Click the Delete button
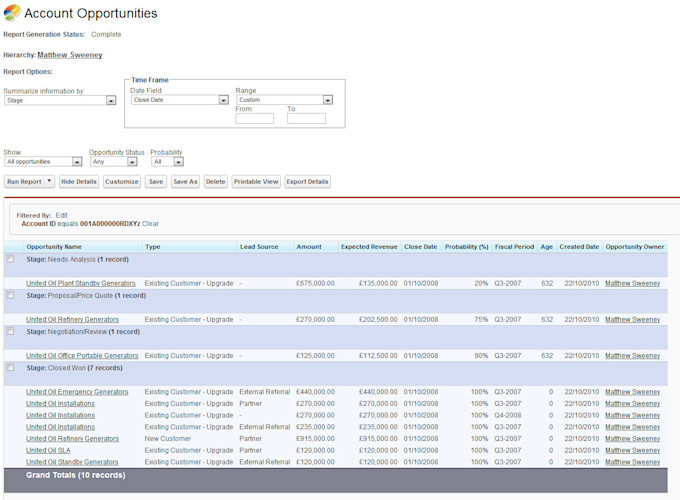Viewport: 680px width, 500px height. click(x=216, y=181)
